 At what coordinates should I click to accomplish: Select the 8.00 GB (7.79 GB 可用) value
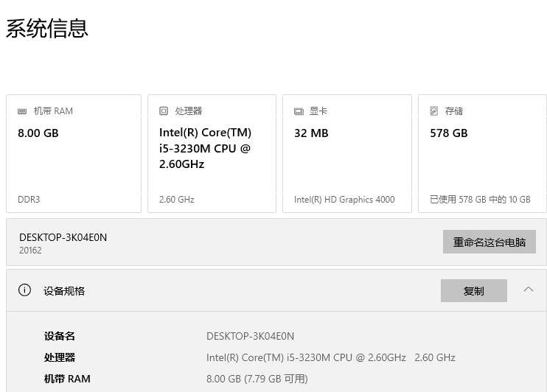click(257, 379)
